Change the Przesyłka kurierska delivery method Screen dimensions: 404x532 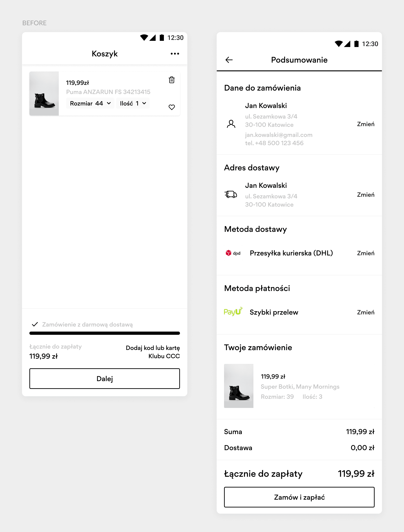(365, 253)
